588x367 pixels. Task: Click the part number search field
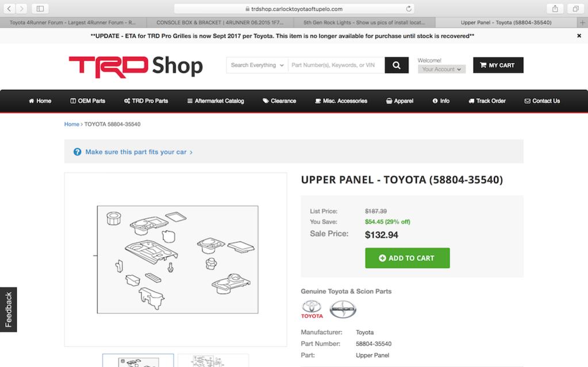[336, 65]
